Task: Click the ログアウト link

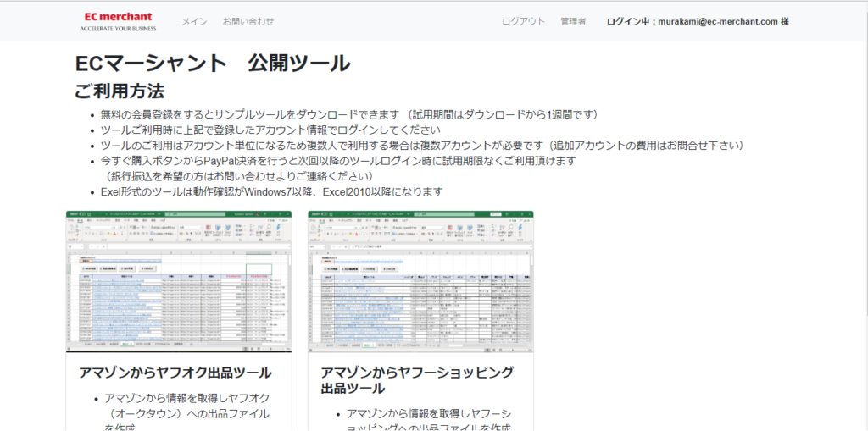Action: click(x=523, y=21)
